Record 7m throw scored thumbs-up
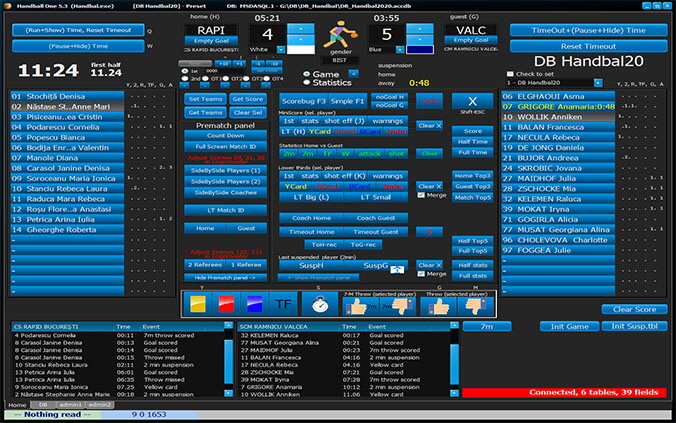Viewport: 676px width, 423px height. [360, 306]
